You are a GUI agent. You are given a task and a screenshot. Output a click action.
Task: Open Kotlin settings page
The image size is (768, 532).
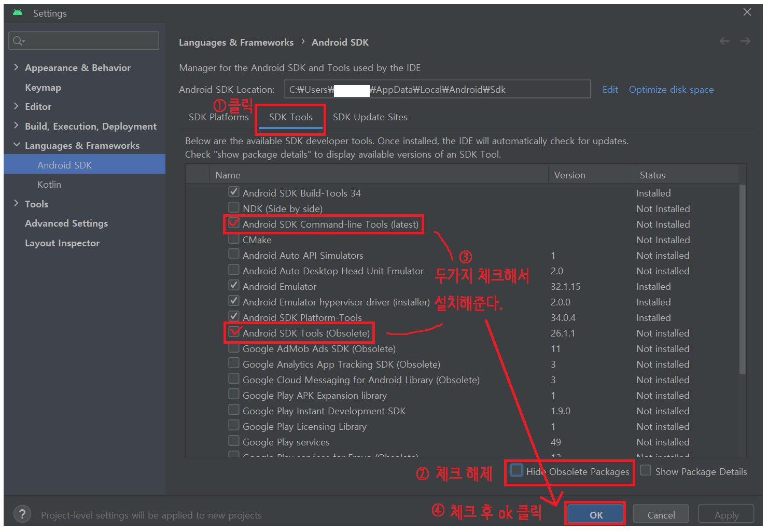coord(49,185)
